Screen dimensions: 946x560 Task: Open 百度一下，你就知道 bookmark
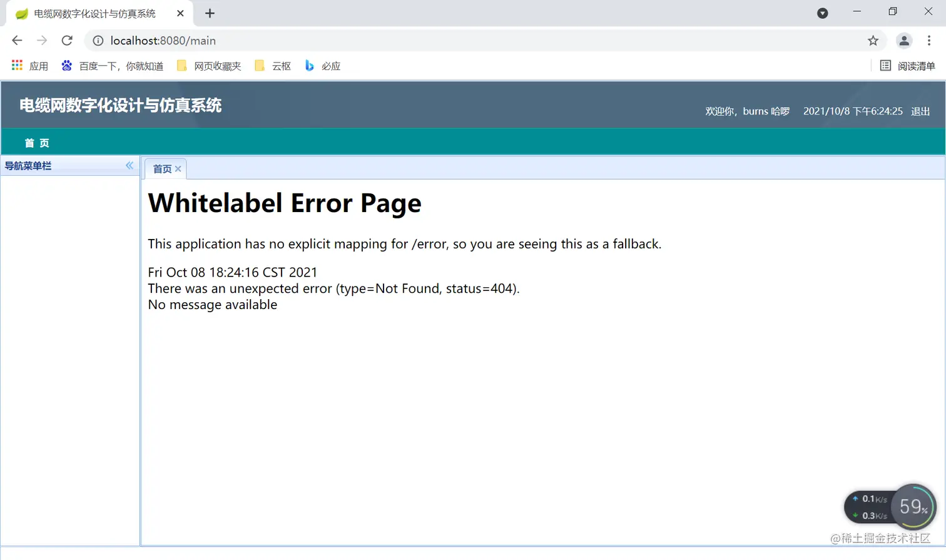[x=113, y=66]
